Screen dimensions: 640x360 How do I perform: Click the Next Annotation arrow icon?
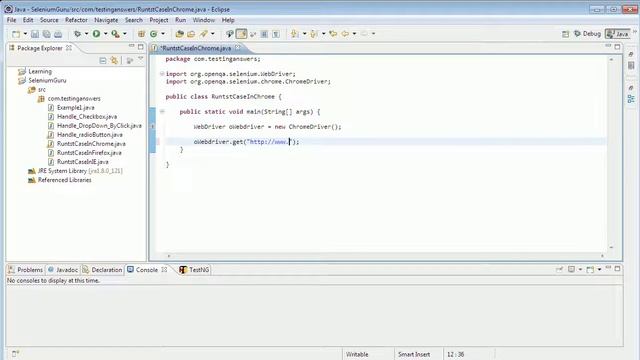click(x=294, y=34)
